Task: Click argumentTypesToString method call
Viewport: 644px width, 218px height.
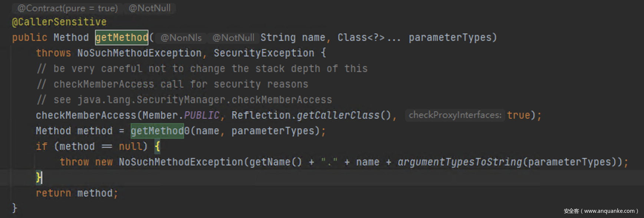Action: tap(460, 162)
